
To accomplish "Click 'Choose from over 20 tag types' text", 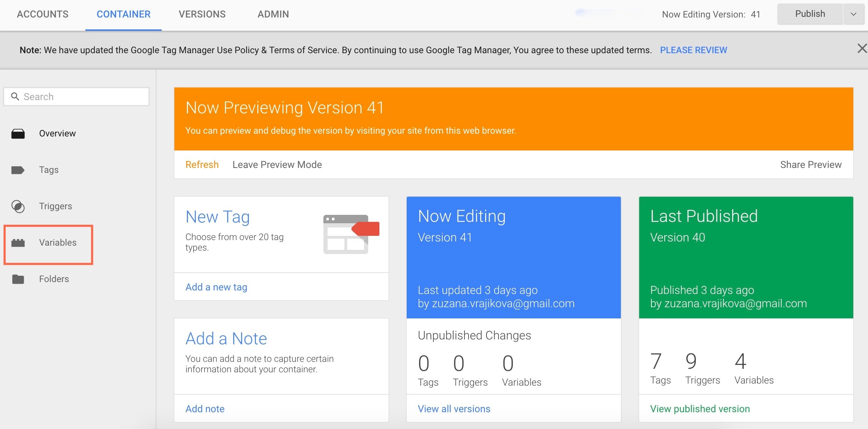I will point(234,242).
